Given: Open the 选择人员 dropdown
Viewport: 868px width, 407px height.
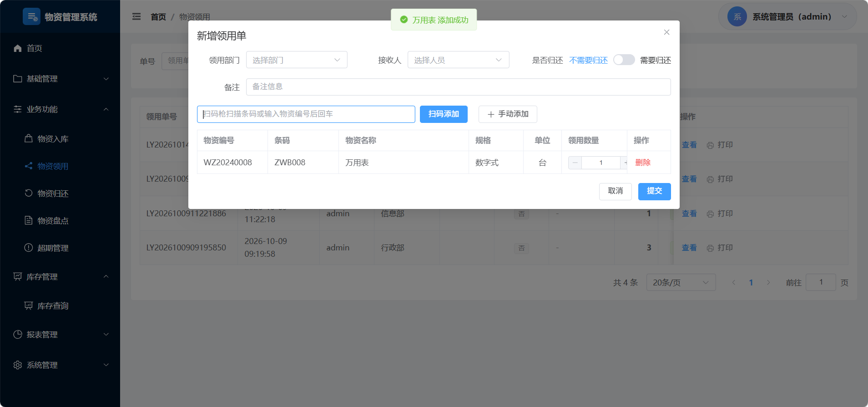Looking at the screenshot, I should click(458, 60).
